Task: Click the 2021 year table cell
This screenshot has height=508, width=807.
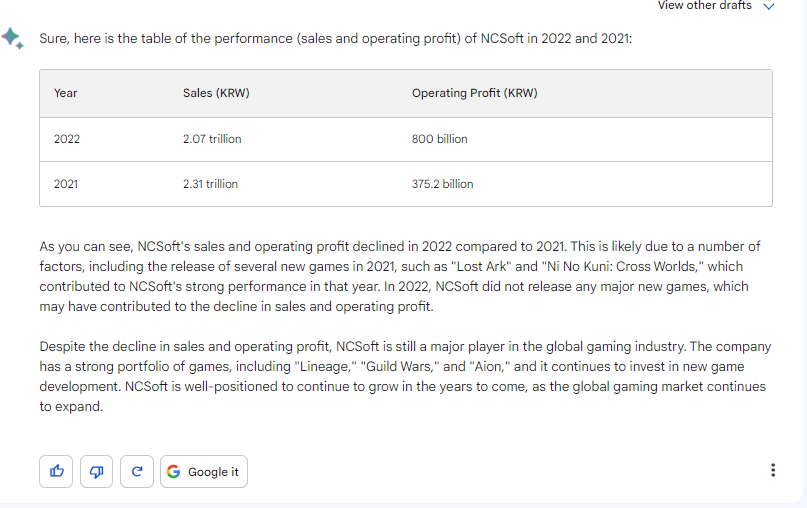Action: coord(66,184)
